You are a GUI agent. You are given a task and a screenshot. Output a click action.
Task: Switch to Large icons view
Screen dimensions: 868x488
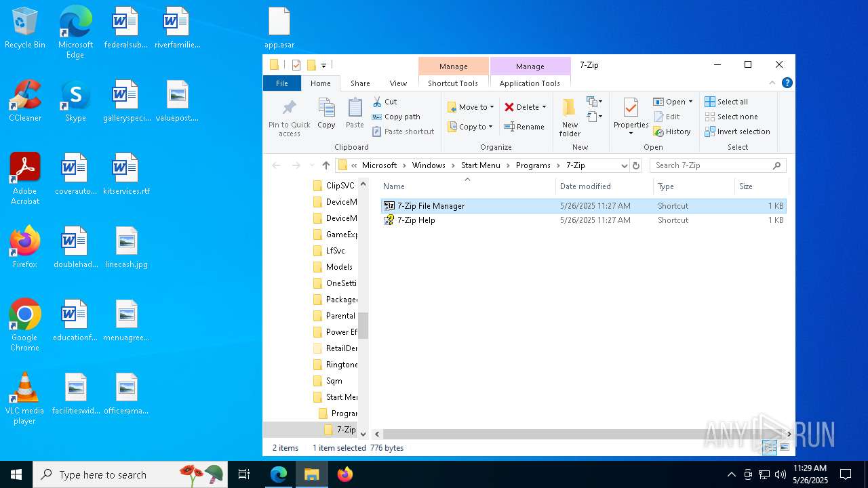pos(785,447)
